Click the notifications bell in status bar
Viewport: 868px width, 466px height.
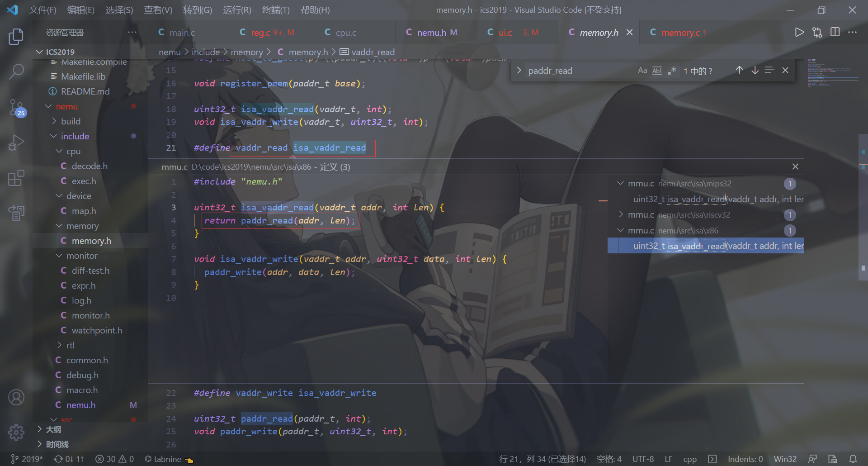(853, 459)
